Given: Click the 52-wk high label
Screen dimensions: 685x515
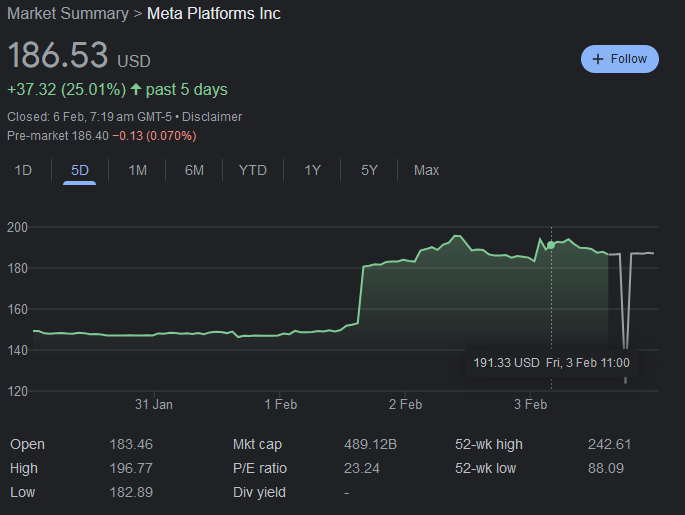Looking at the screenshot, I should click(488, 444).
